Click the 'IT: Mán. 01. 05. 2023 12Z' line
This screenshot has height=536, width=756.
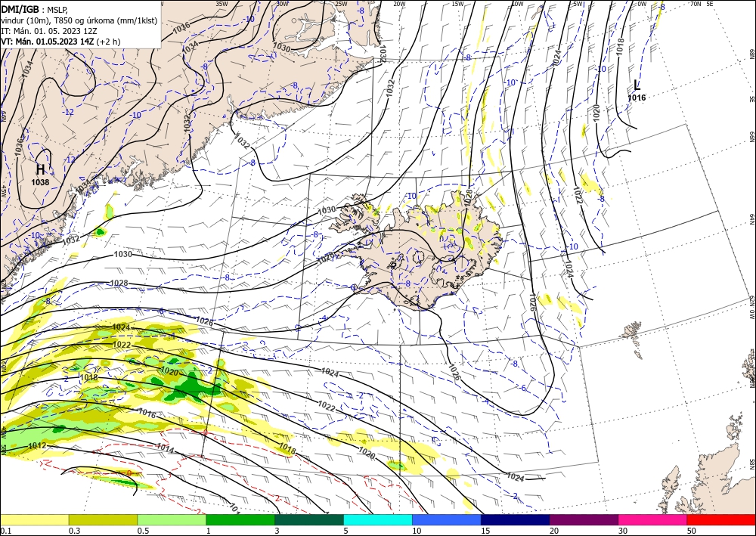tap(49, 31)
